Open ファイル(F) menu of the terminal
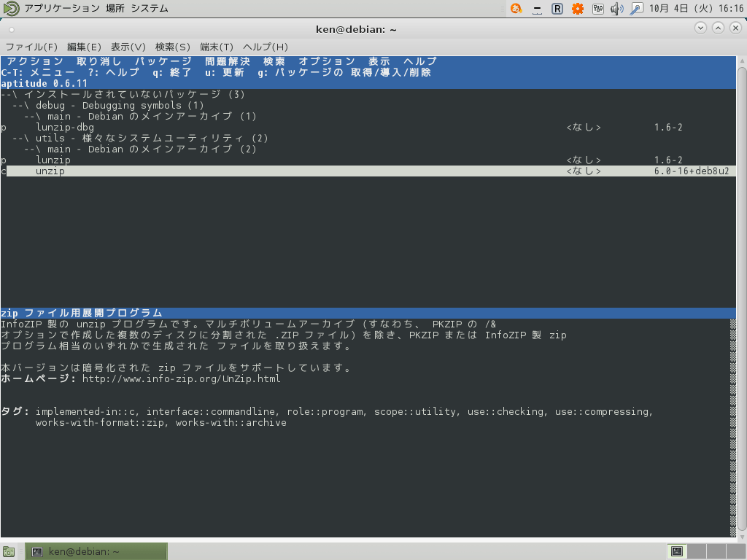Viewport: 747px width, 560px height. (x=31, y=47)
